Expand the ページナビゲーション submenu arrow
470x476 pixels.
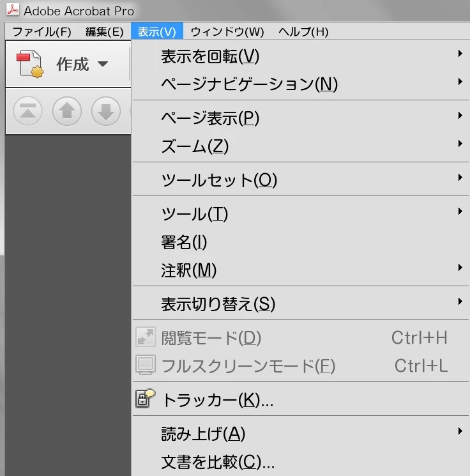460,81
